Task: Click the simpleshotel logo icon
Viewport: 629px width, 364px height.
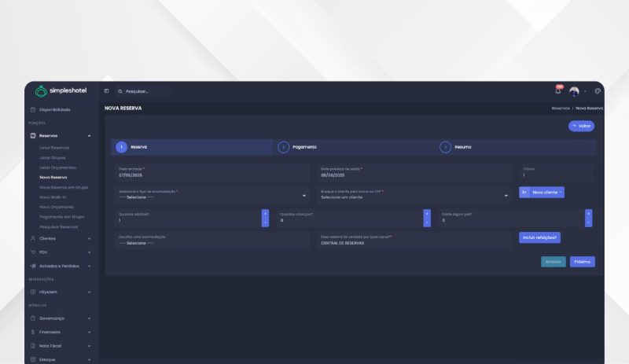Action: point(41,91)
